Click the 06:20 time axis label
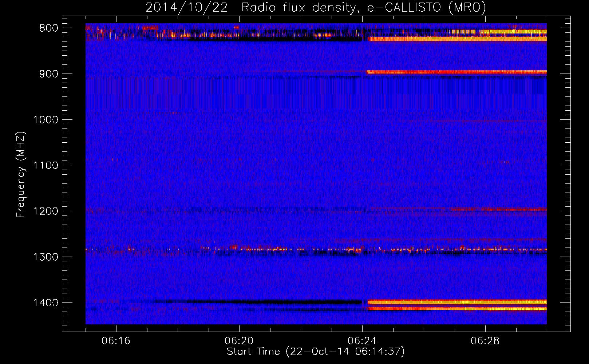Image resolution: width=589 pixels, height=364 pixels. point(239,341)
